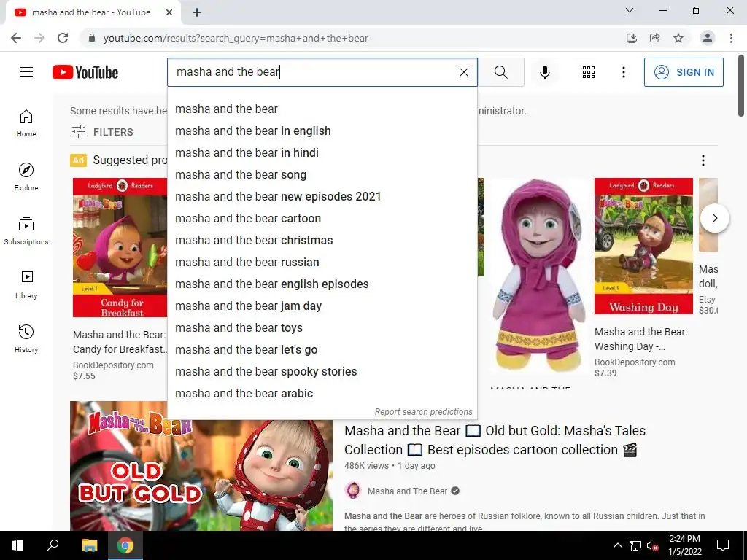Select suggestion masha and the bear jam day
Screen dimensions: 747x560
point(322,306)
